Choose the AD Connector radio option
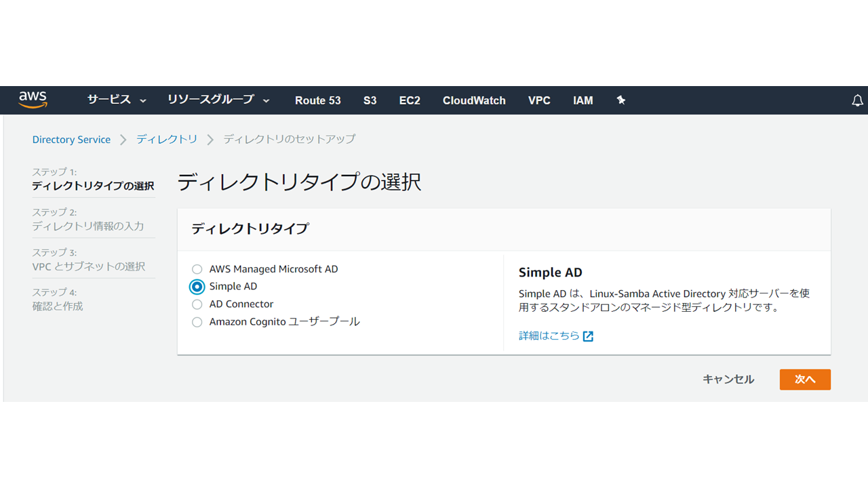This screenshot has height=488, width=868. (x=197, y=304)
